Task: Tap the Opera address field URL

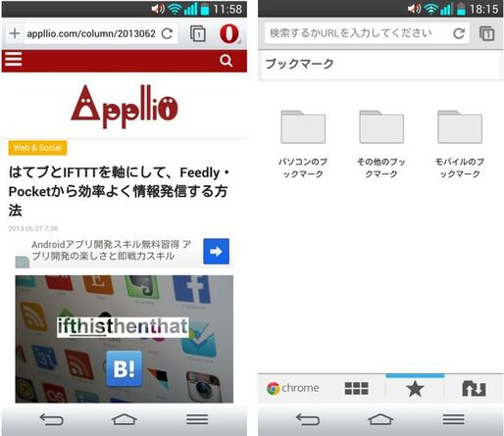Action: [x=91, y=33]
